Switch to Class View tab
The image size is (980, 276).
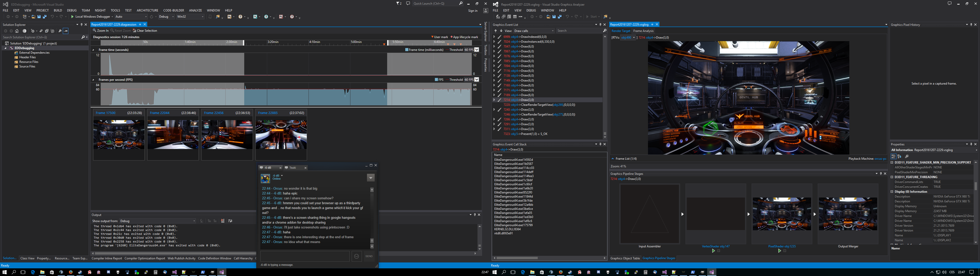[x=27, y=258]
